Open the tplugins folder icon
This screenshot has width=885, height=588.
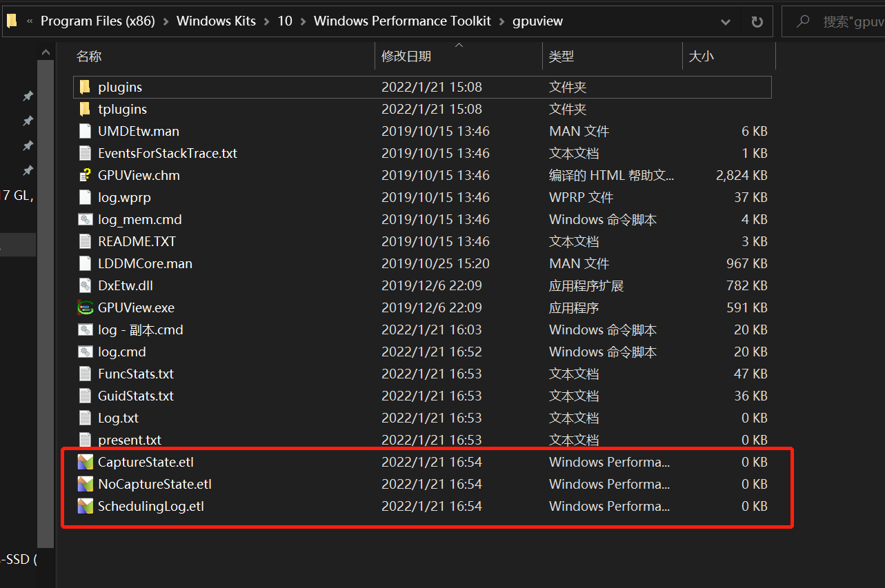coord(85,109)
